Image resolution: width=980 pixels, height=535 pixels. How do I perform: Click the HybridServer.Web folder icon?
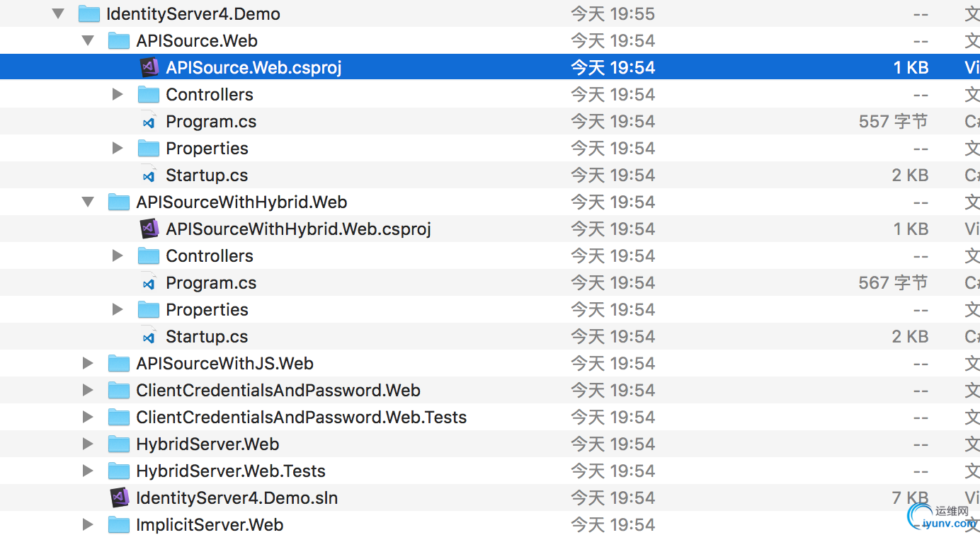(x=118, y=444)
